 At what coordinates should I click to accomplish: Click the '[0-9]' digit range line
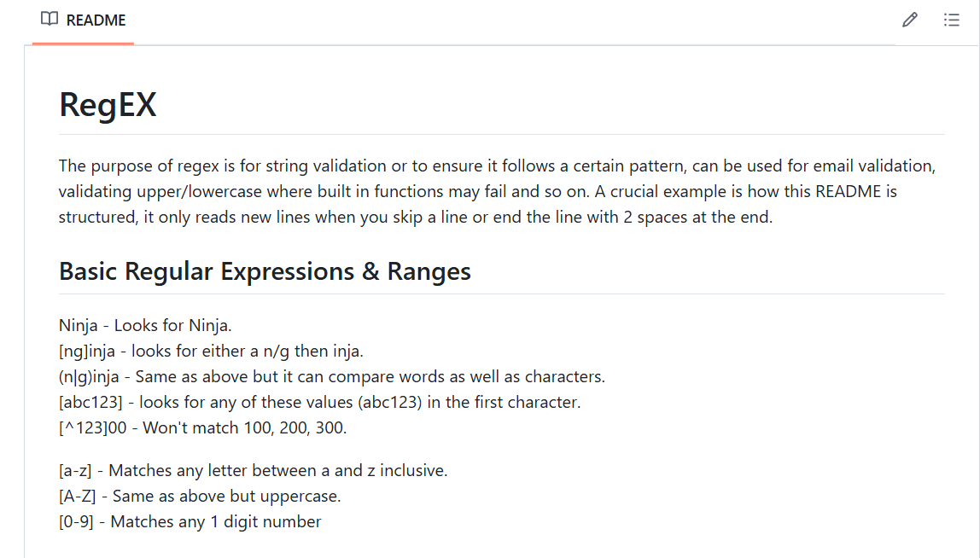[190, 521]
